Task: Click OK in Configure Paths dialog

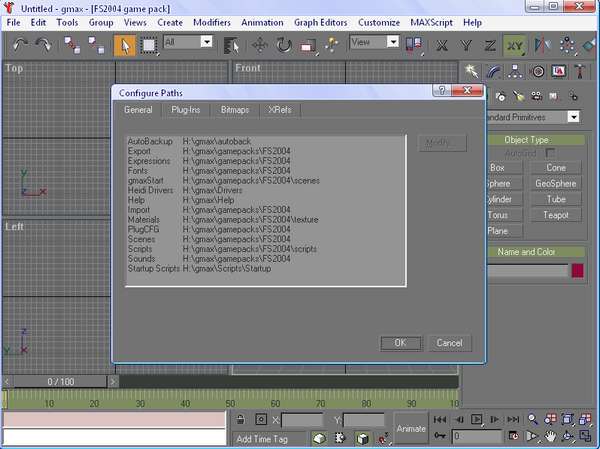Action: (x=400, y=342)
